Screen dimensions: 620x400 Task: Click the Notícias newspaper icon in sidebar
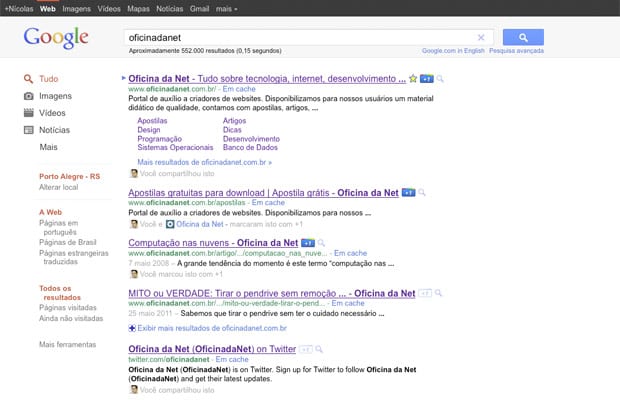point(28,130)
